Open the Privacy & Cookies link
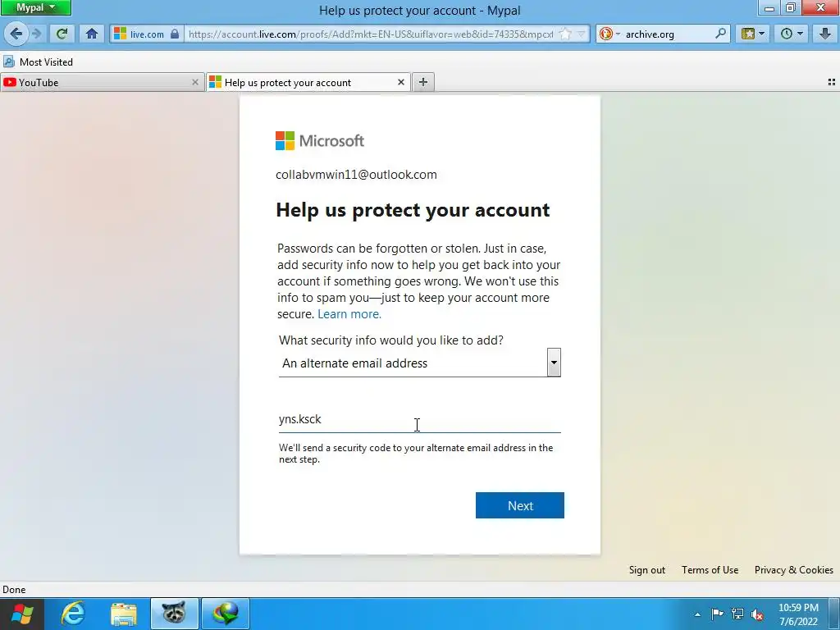Screen dimensions: 840x630 [794, 570]
